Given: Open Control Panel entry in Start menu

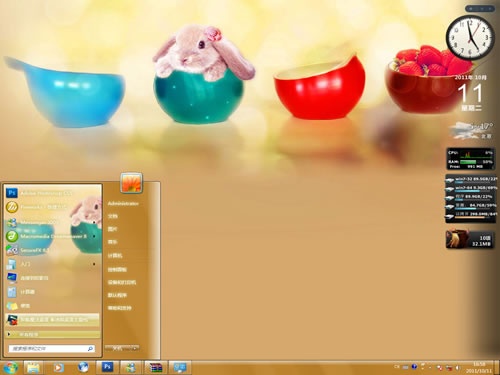Looking at the screenshot, I should coord(117,269).
